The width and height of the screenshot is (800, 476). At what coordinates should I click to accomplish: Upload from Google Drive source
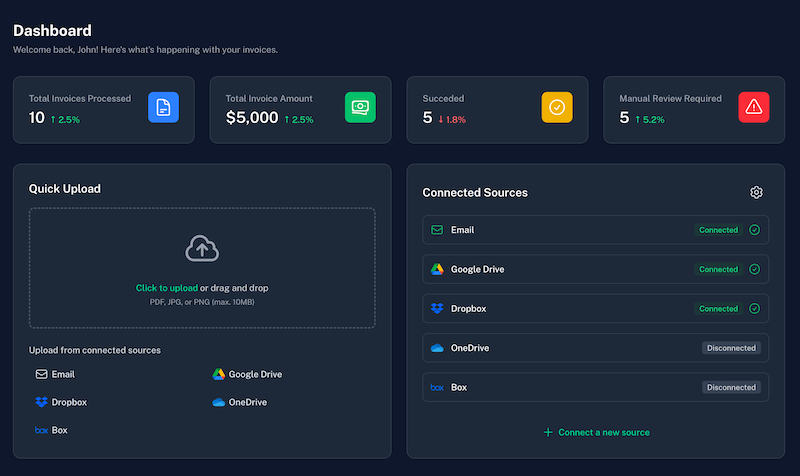(x=247, y=374)
